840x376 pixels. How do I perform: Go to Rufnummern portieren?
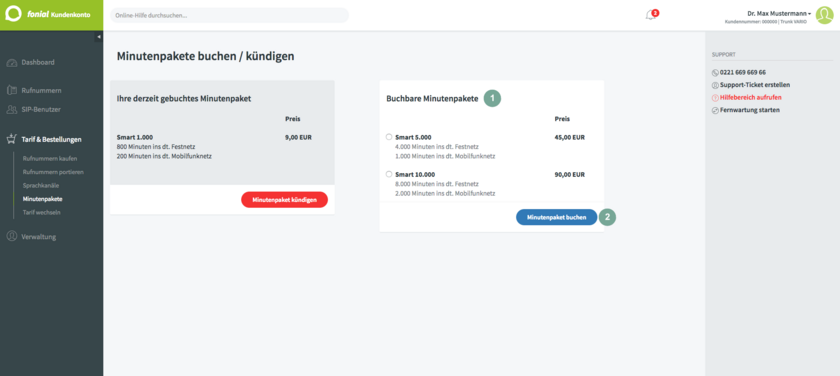coord(53,172)
